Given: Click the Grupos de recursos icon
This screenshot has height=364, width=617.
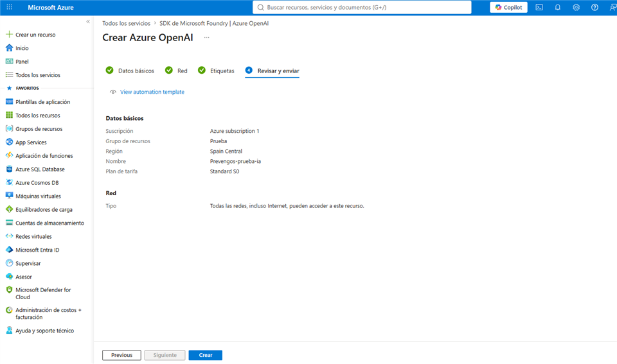Looking at the screenshot, I should [9, 128].
